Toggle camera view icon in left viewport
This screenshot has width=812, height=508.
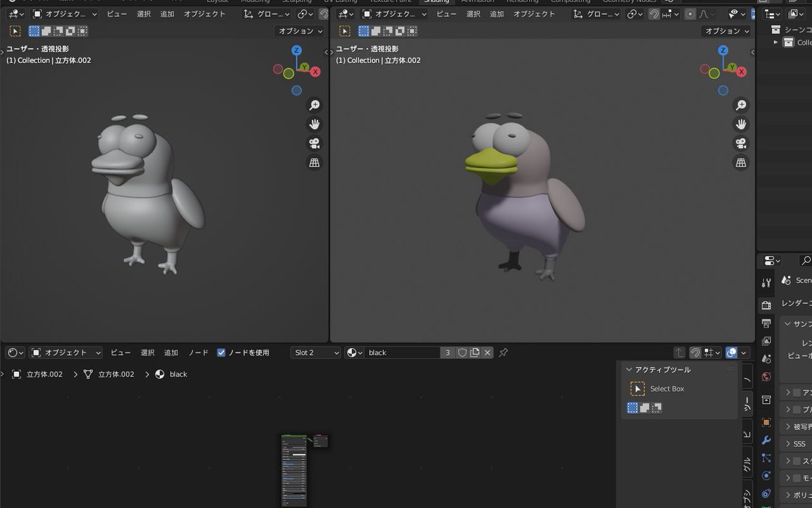pos(315,144)
